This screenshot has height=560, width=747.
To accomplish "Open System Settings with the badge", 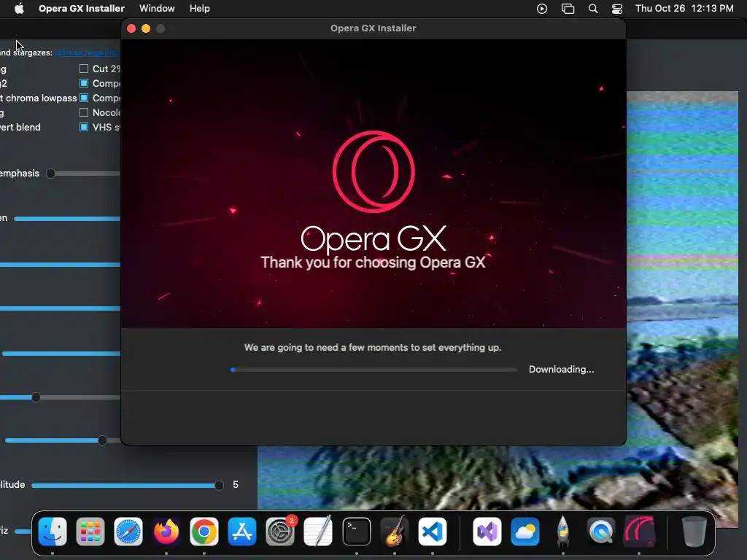I will pyautogui.click(x=280, y=532).
